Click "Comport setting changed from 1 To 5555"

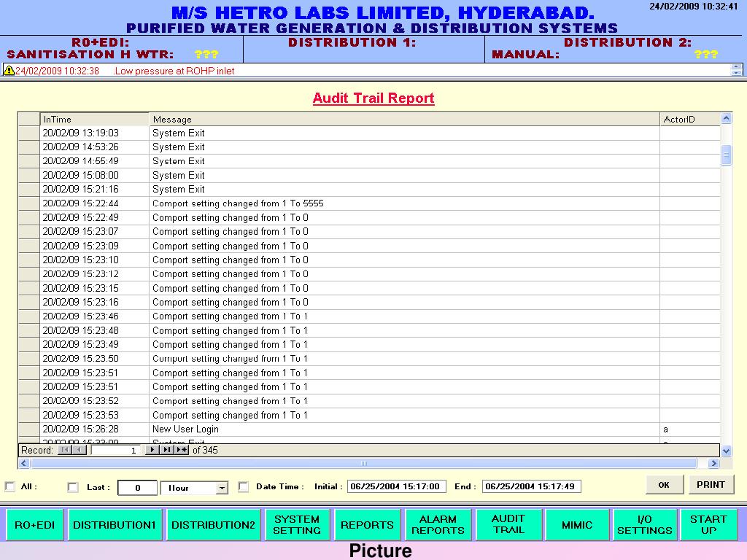click(x=238, y=203)
